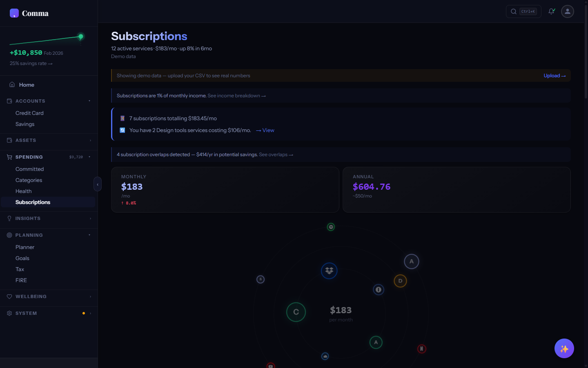The width and height of the screenshot is (588, 368).
Task: Click the System gear icon
Action: pyautogui.click(x=9, y=313)
